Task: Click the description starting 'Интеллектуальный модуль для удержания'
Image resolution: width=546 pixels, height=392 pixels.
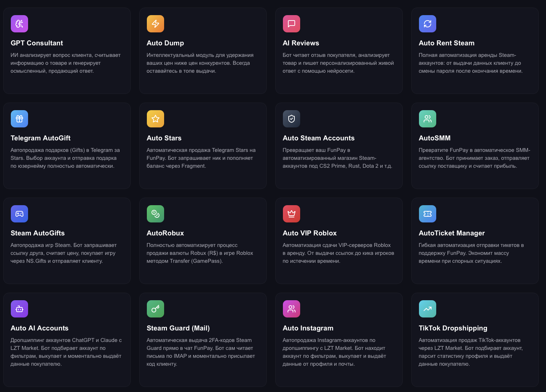Action: tap(200, 63)
